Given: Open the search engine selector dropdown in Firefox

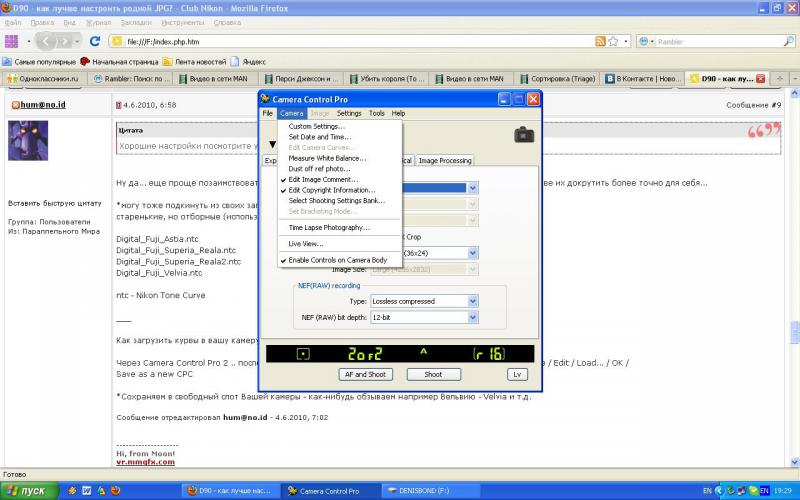Looking at the screenshot, I should coord(646,41).
